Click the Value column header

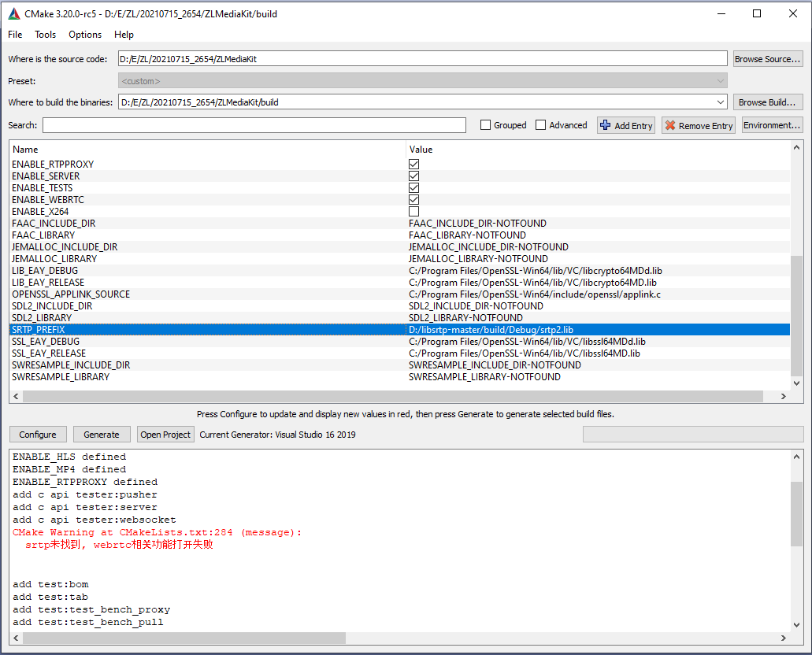click(421, 150)
